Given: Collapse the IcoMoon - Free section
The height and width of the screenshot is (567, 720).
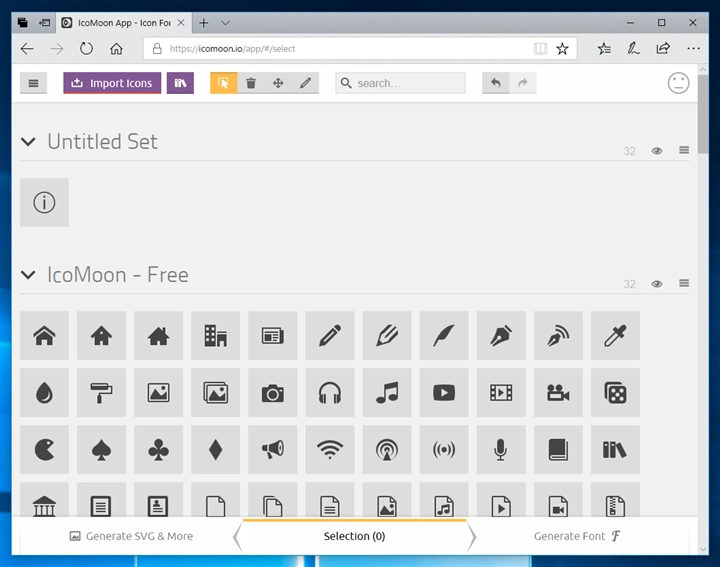Looking at the screenshot, I should point(28,275).
